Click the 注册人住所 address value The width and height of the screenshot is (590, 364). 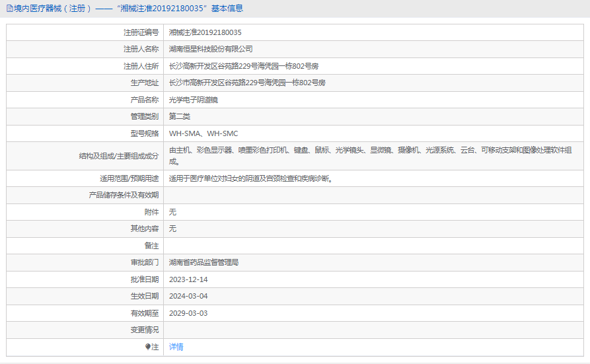(244, 66)
